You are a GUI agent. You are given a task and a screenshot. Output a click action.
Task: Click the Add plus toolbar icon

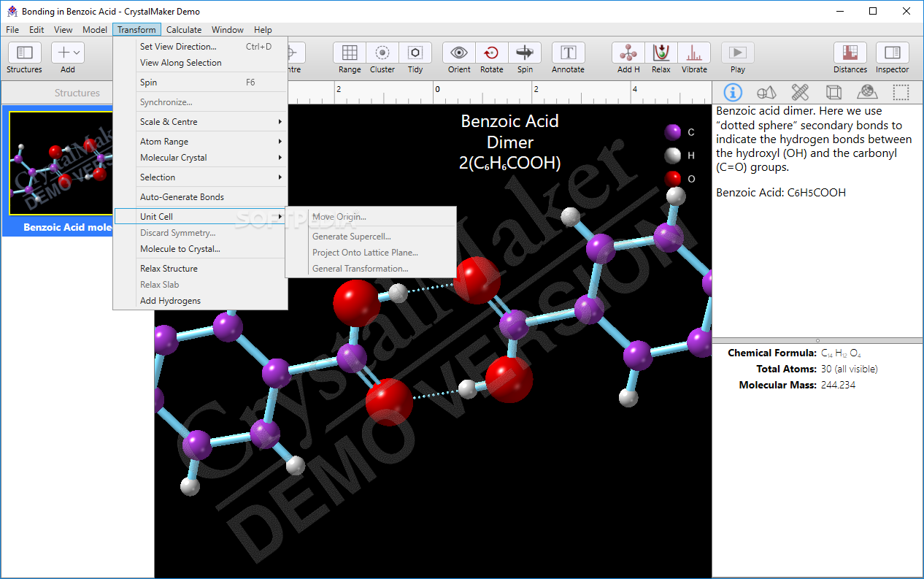click(x=67, y=53)
